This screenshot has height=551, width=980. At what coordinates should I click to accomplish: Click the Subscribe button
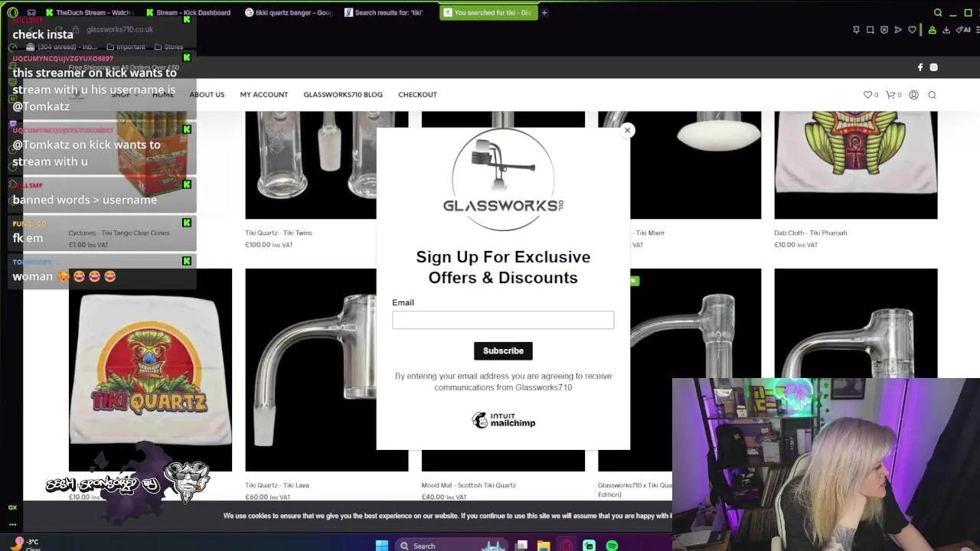503,350
